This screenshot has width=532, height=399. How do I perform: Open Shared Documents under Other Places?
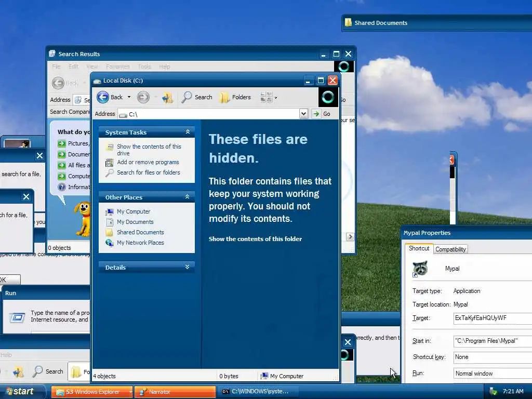coord(140,232)
